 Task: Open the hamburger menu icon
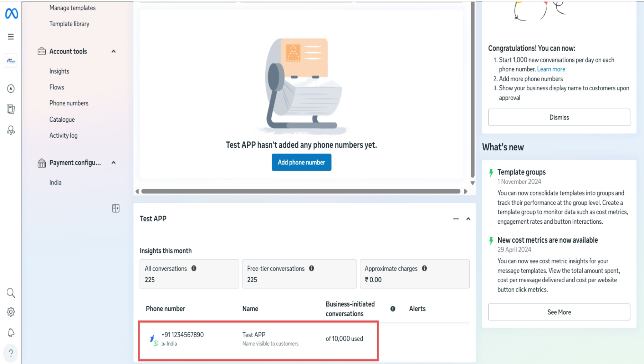click(x=11, y=37)
